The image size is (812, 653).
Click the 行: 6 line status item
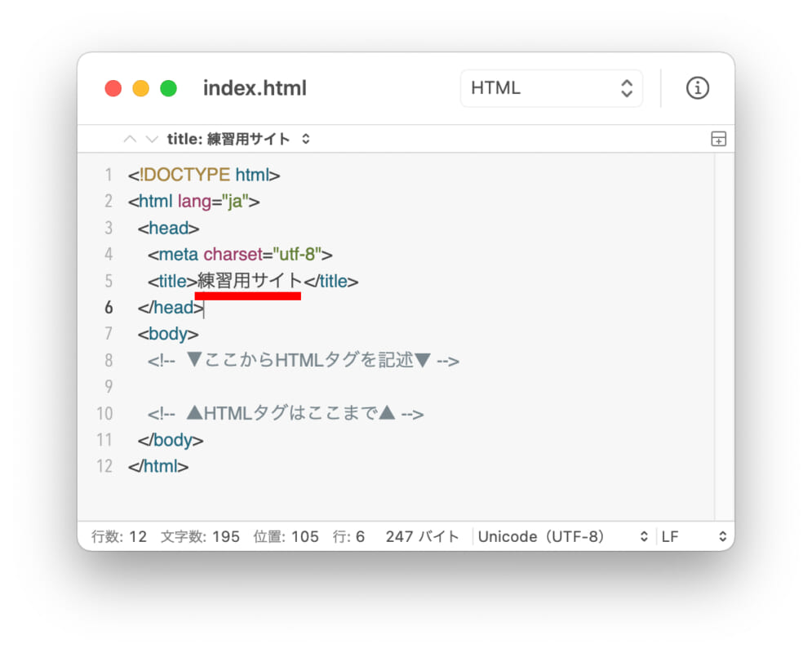(x=350, y=536)
